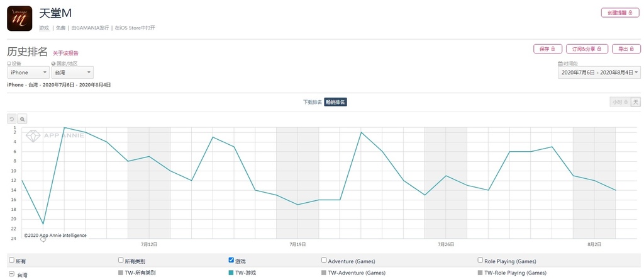644x279 pixels.
Task: Click the 7月26日 axis label
Action: tap(446, 244)
